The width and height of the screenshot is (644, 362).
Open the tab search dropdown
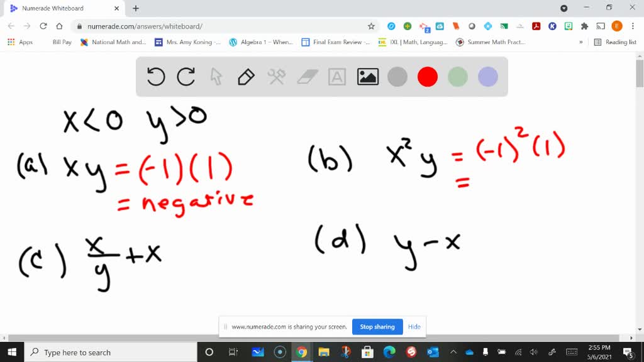click(x=564, y=8)
